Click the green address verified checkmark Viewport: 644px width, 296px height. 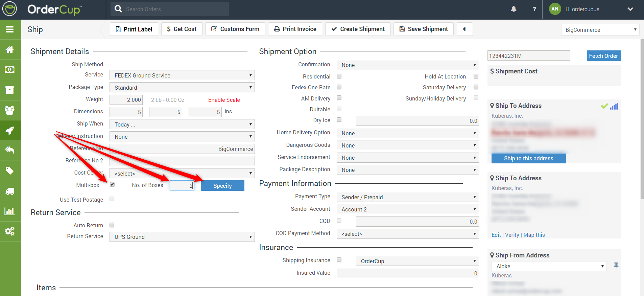pyautogui.click(x=604, y=106)
